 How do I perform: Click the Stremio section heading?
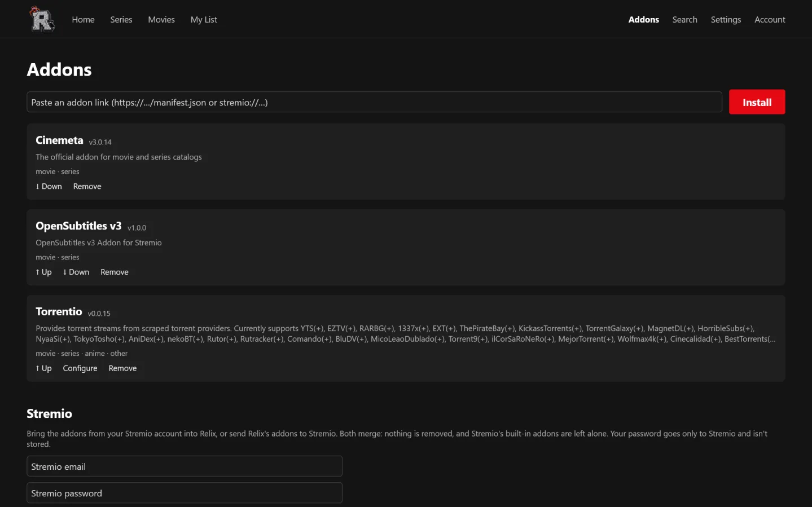click(x=49, y=414)
